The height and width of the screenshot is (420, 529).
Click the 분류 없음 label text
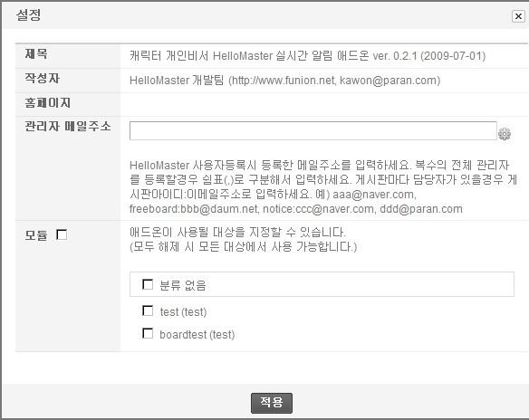pos(182,285)
